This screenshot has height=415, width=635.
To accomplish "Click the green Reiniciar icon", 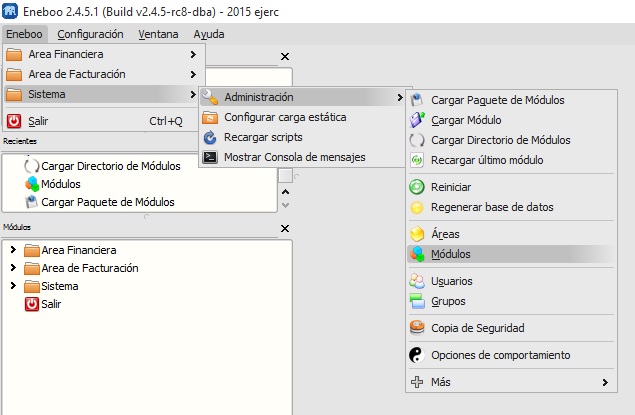I will click(417, 187).
